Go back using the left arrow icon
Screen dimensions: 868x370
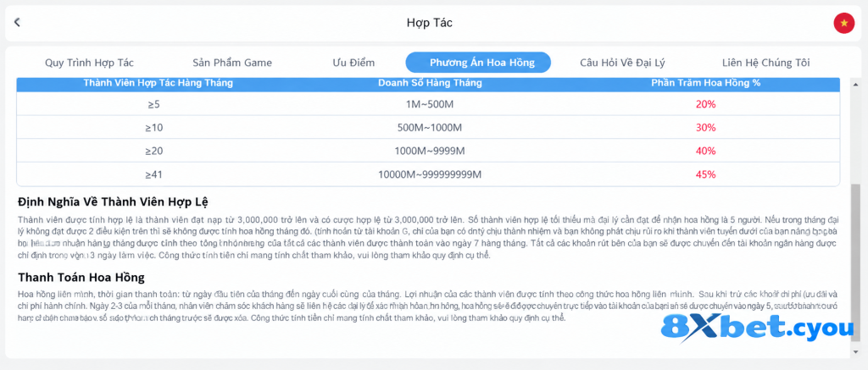(x=17, y=22)
